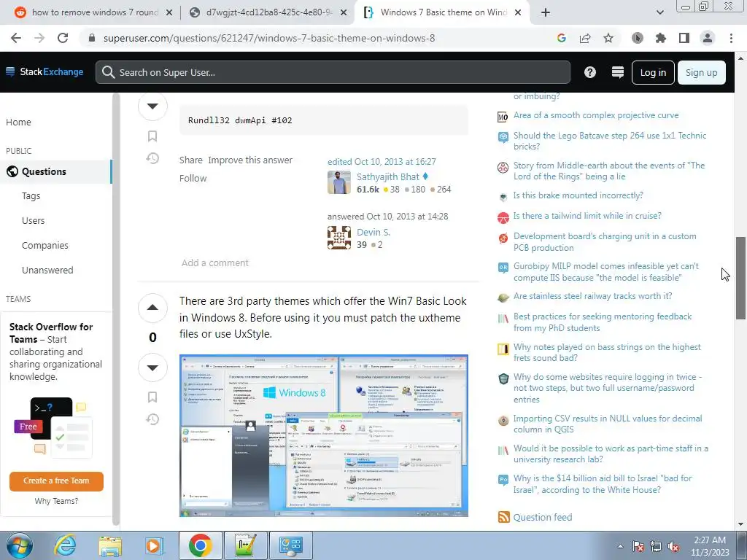The height and width of the screenshot is (560, 747).
Task: Close the d7wgjzt tab
Action: (x=344, y=12)
